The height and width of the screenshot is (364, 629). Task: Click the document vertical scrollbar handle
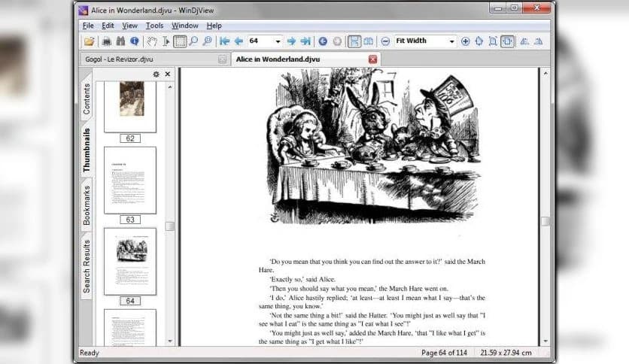point(545,221)
